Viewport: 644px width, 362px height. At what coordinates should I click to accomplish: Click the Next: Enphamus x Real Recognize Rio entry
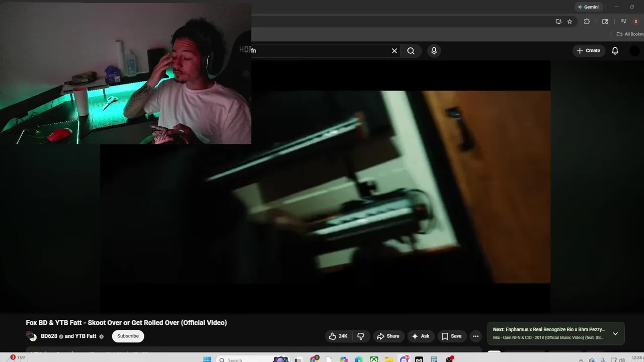549,330
